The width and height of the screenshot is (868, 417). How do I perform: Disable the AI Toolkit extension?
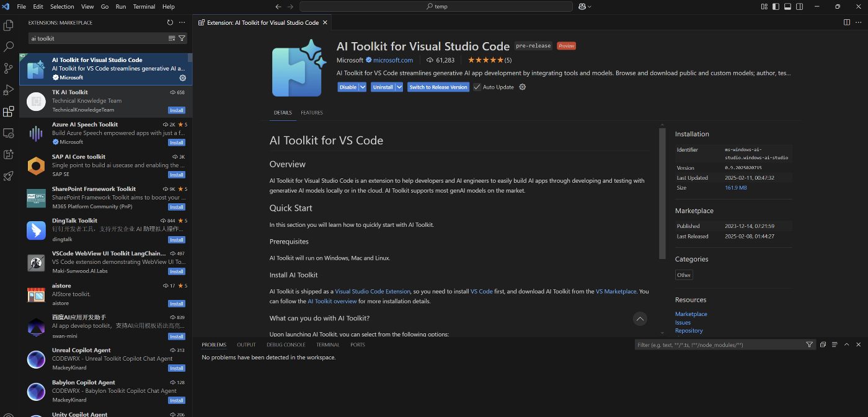pyautogui.click(x=348, y=87)
